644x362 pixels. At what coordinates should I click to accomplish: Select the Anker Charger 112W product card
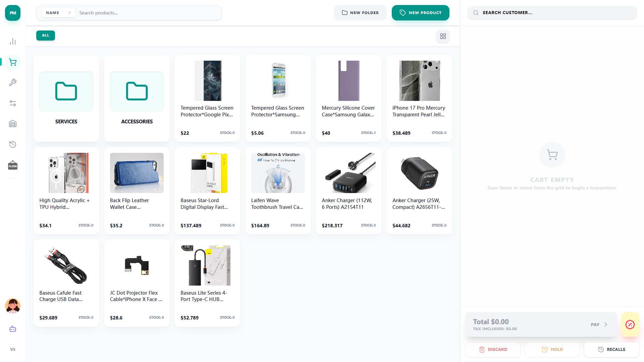pos(348,190)
